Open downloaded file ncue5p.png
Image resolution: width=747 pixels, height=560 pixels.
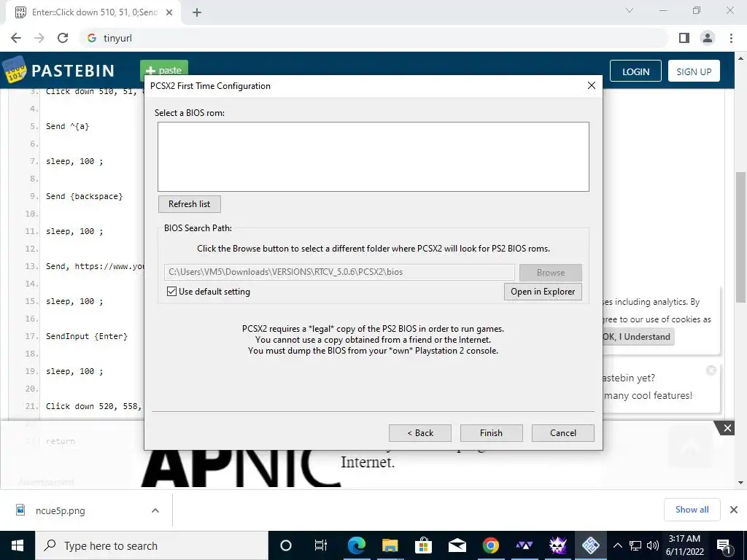(x=60, y=510)
